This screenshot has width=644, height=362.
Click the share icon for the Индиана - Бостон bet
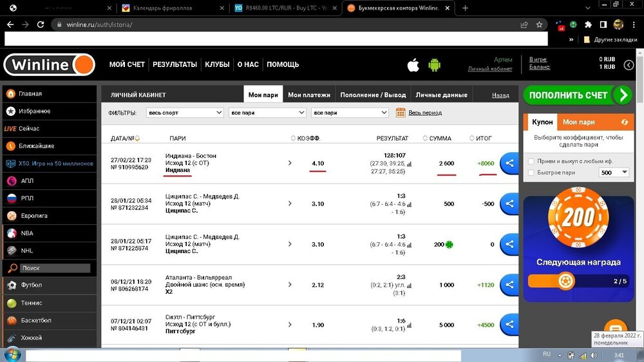509,163
